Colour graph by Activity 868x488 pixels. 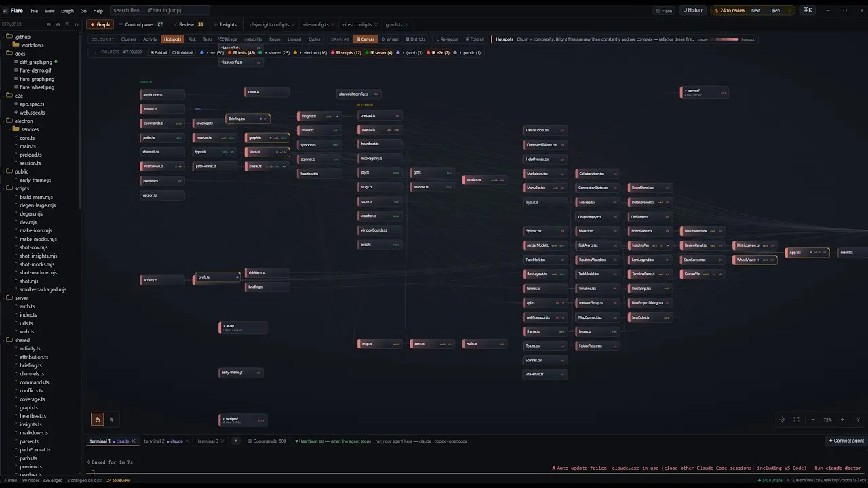(150, 39)
